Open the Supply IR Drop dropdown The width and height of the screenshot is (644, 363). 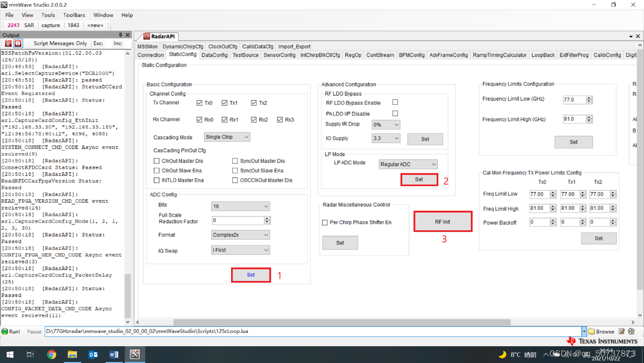coord(386,125)
